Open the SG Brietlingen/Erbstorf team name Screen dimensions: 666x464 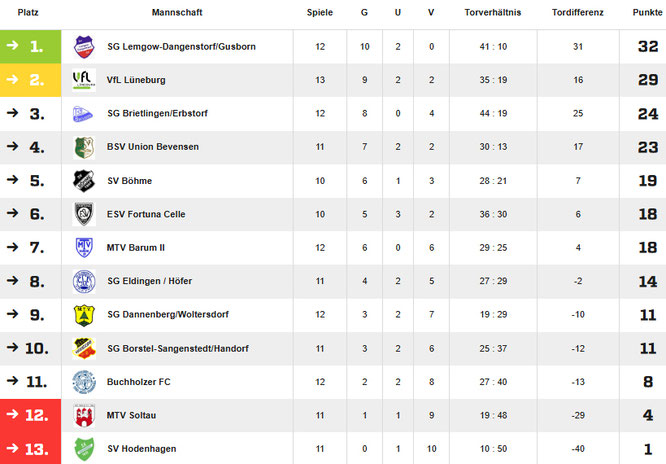tap(157, 114)
